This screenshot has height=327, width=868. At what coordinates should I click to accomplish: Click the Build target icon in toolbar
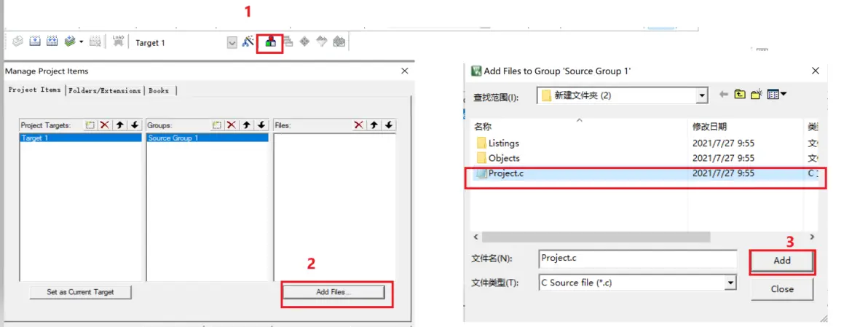[35, 42]
